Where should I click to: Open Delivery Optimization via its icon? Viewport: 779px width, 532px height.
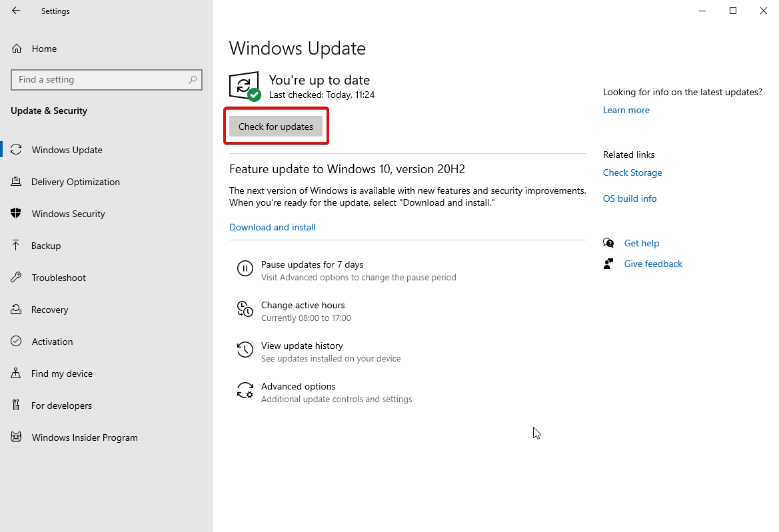coord(16,181)
